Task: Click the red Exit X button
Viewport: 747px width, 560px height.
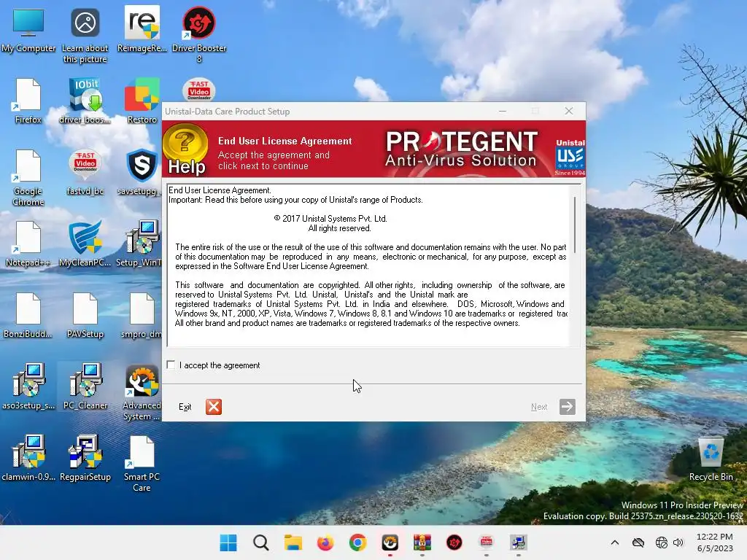Action: (214, 407)
